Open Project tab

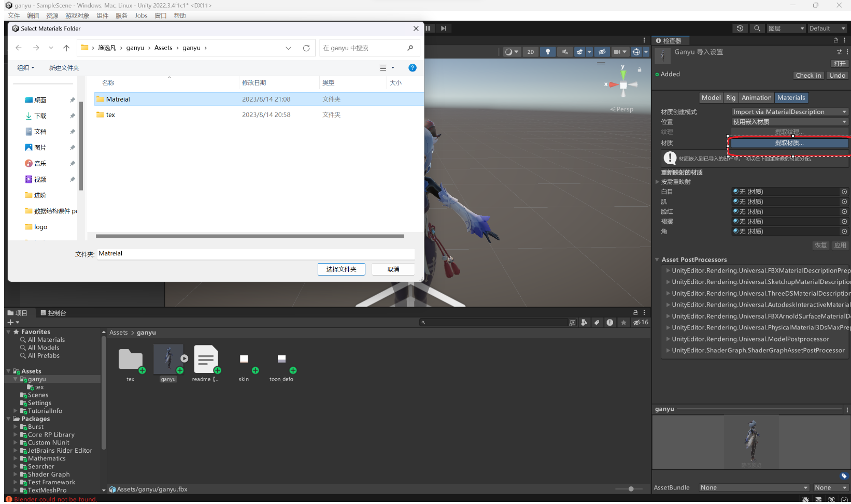click(18, 313)
